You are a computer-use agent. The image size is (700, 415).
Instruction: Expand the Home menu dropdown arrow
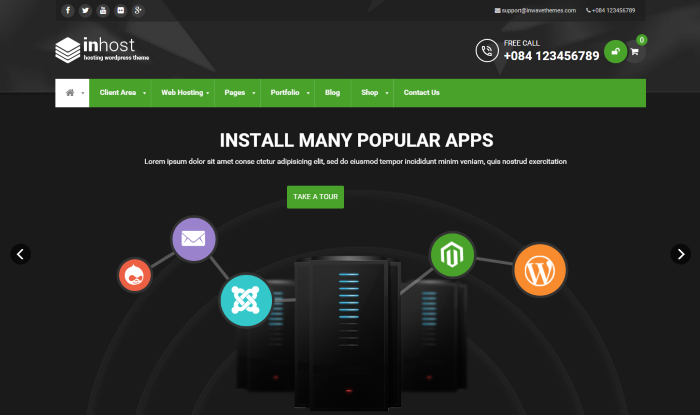pos(83,93)
